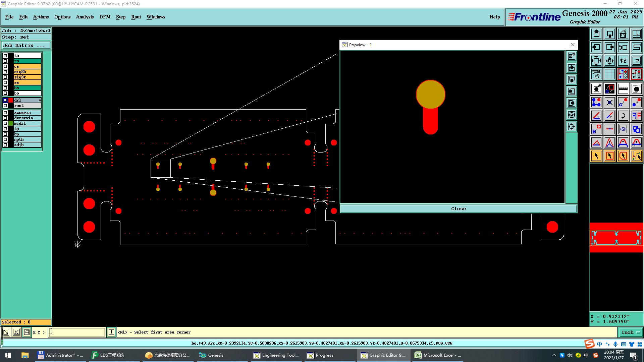Click the Home view icon
Viewport: 644px width, 362px height.
coord(623,34)
